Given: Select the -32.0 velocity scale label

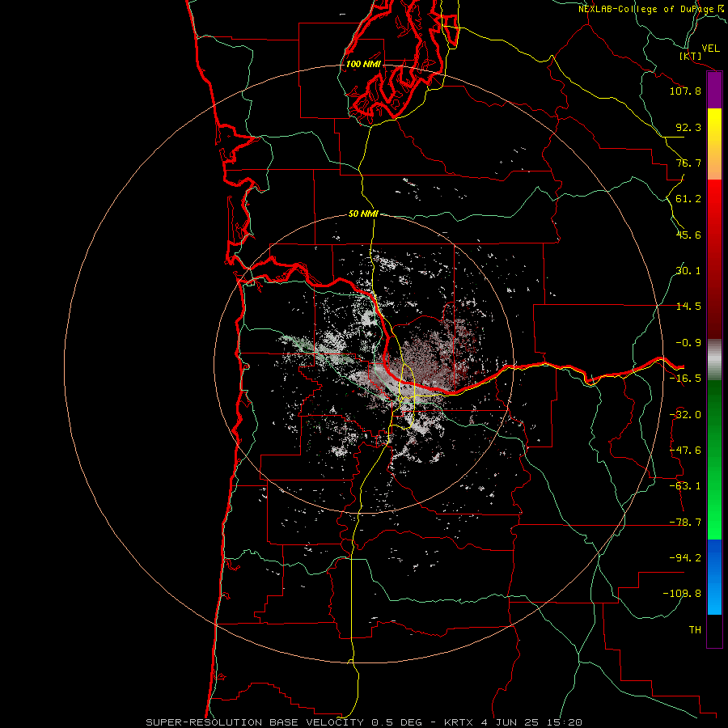Looking at the screenshot, I should [685, 415].
